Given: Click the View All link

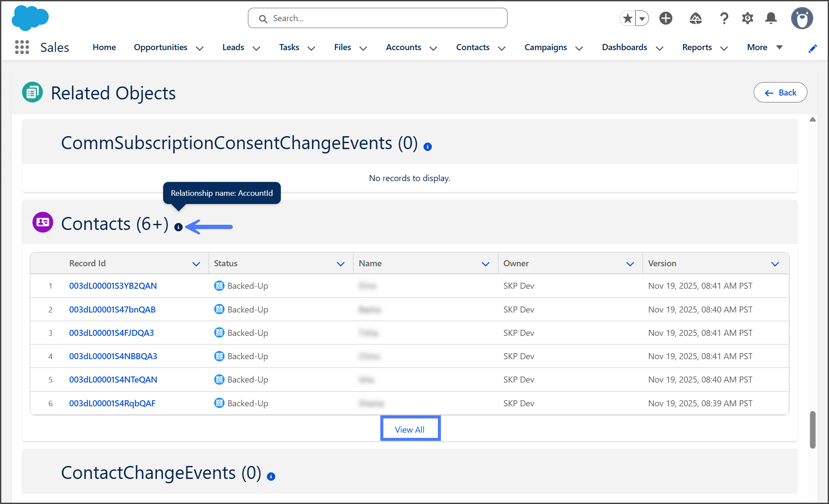Looking at the screenshot, I should pos(410,429).
